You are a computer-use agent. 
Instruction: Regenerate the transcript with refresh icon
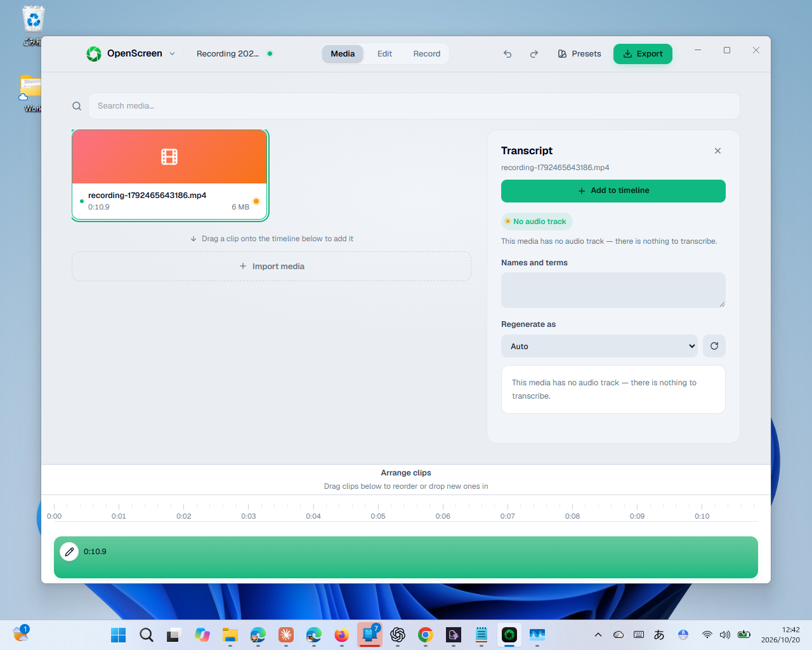tap(714, 346)
